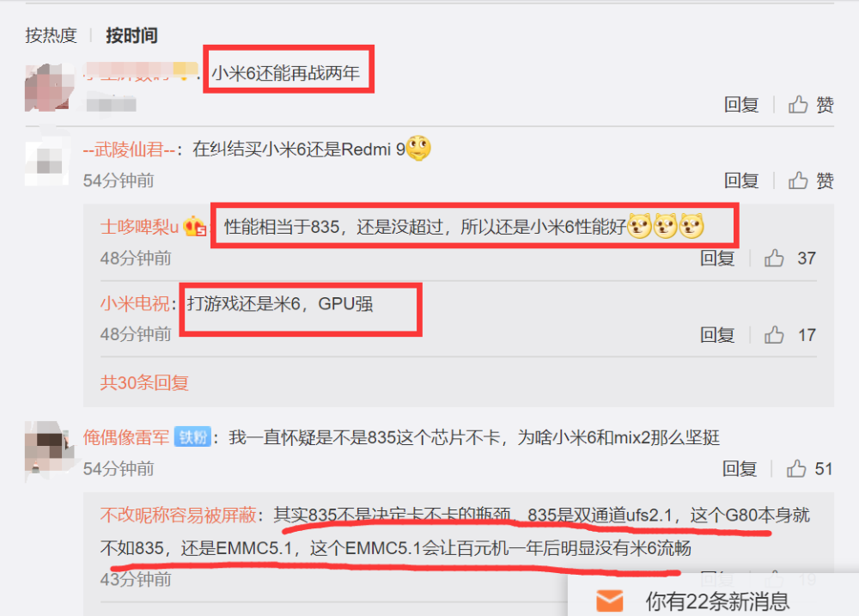859x616 pixels.
Task: Reply to 士哆啤梨u's reply
Action: [717, 258]
